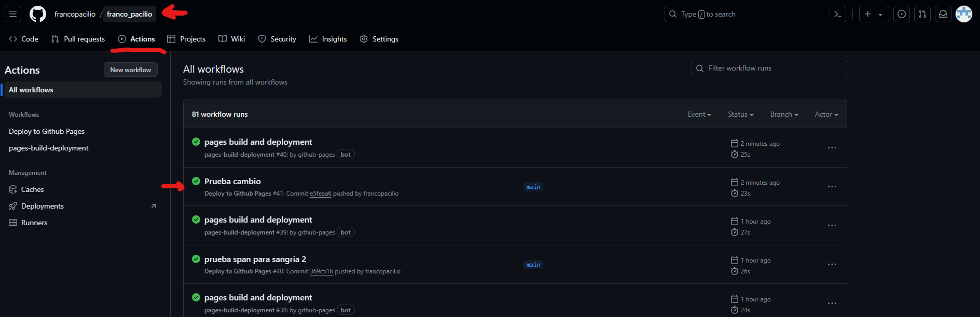Open the notifications inbox icon
Viewport: 980px width, 317px height.
tap(943, 14)
